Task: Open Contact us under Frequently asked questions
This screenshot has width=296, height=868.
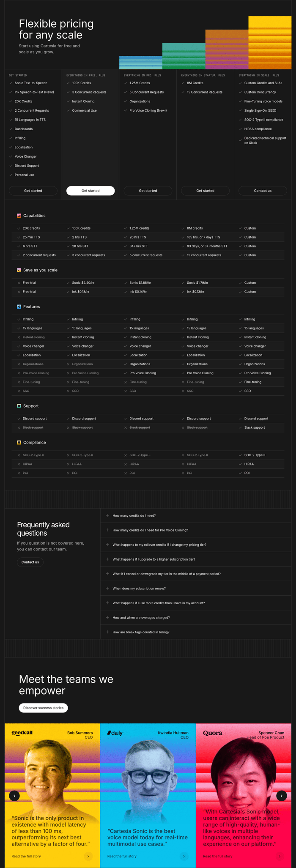Action: [x=30, y=562]
